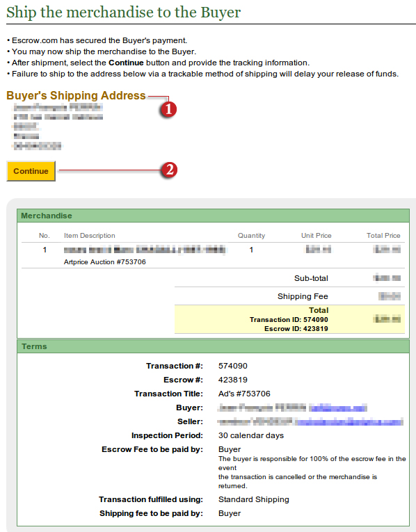Click the Buyer's Shipping Address heading
Image resolution: width=416 pixels, height=532 pixels.
pyautogui.click(x=76, y=95)
